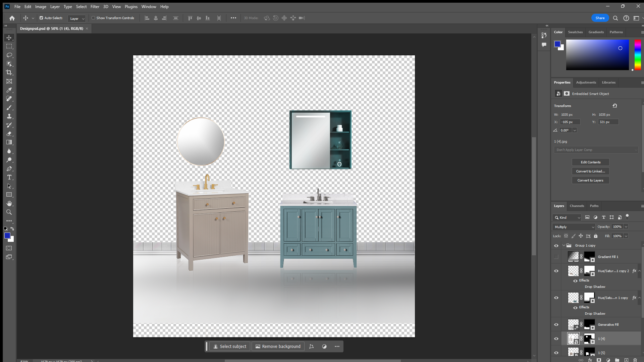Hide the Generative Fill layer
This screenshot has height=362, width=644.
(556, 324)
